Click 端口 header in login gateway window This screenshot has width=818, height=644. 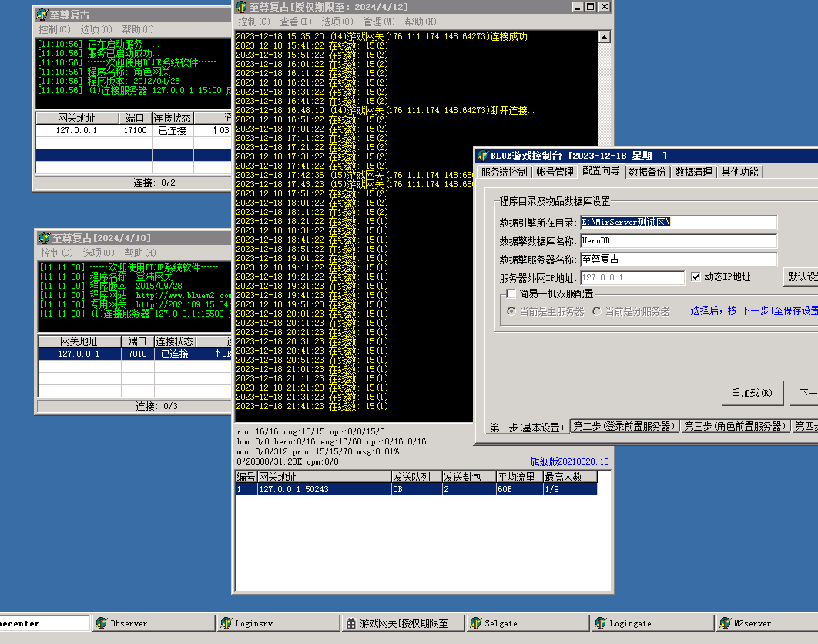[138, 341]
